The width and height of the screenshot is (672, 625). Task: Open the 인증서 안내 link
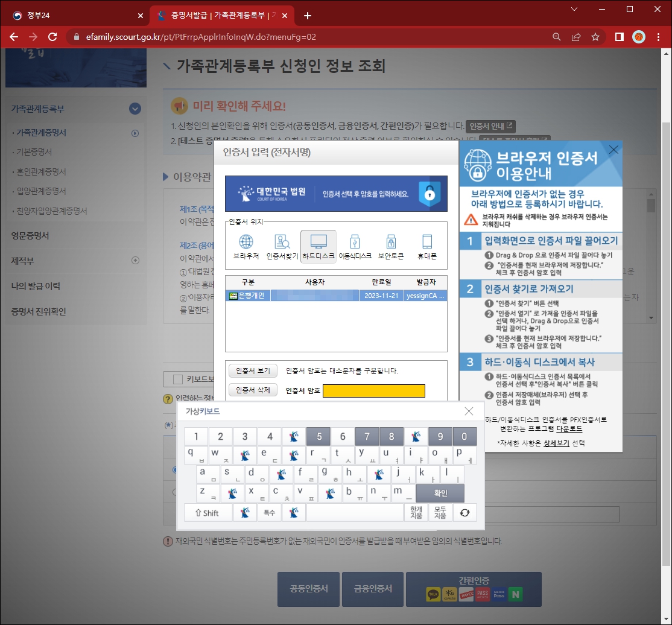pyautogui.click(x=490, y=126)
